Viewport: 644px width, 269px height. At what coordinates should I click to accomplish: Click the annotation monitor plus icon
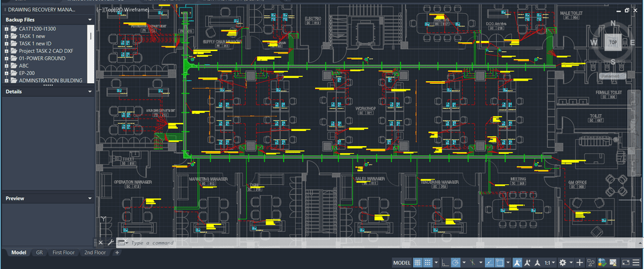click(x=580, y=262)
